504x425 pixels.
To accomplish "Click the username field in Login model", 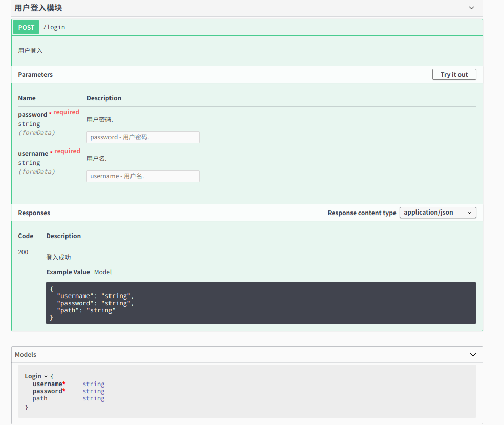I will tap(47, 384).
